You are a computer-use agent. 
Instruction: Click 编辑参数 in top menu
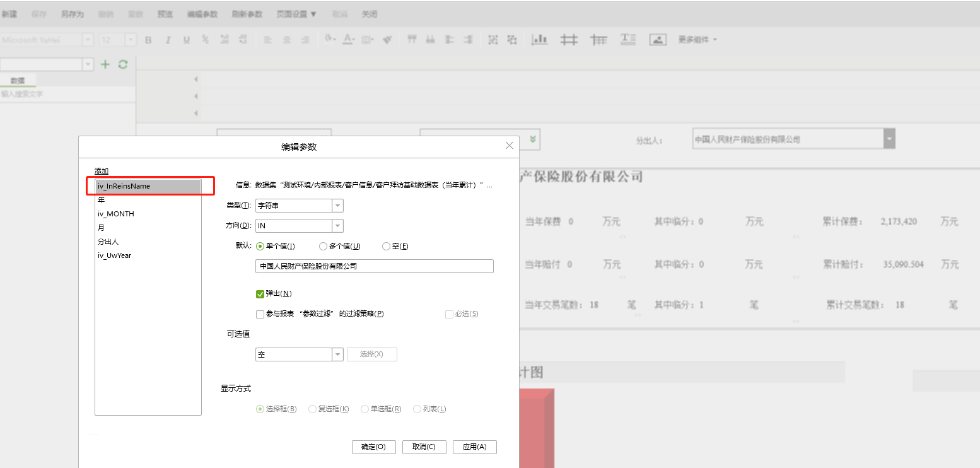coord(202,14)
